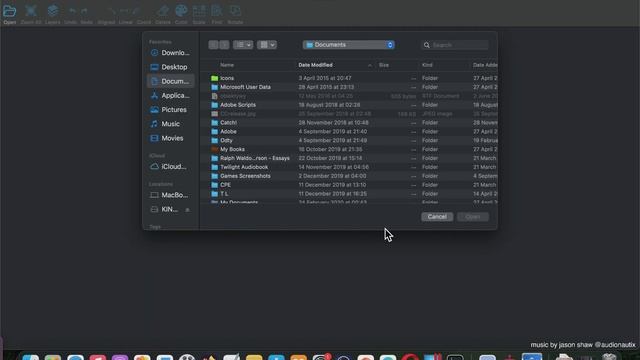640x360 pixels.
Task: Select the Circle tool in the toolbar
Action: click(x=137, y=11)
